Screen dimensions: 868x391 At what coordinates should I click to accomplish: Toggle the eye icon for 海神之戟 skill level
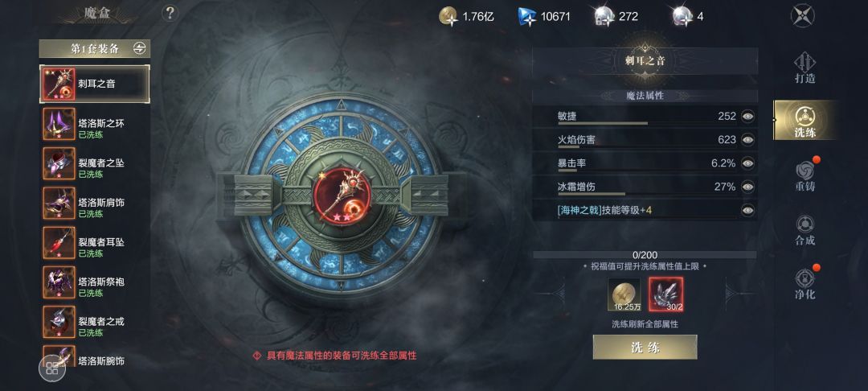[x=748, y=210]
